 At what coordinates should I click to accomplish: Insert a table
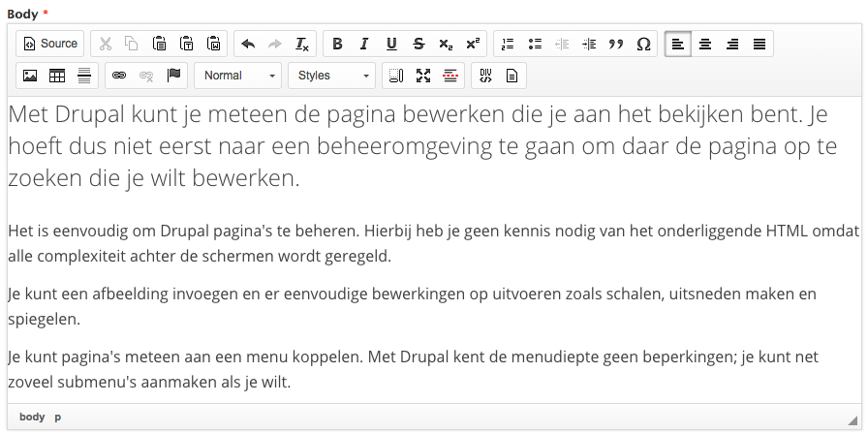57,76
